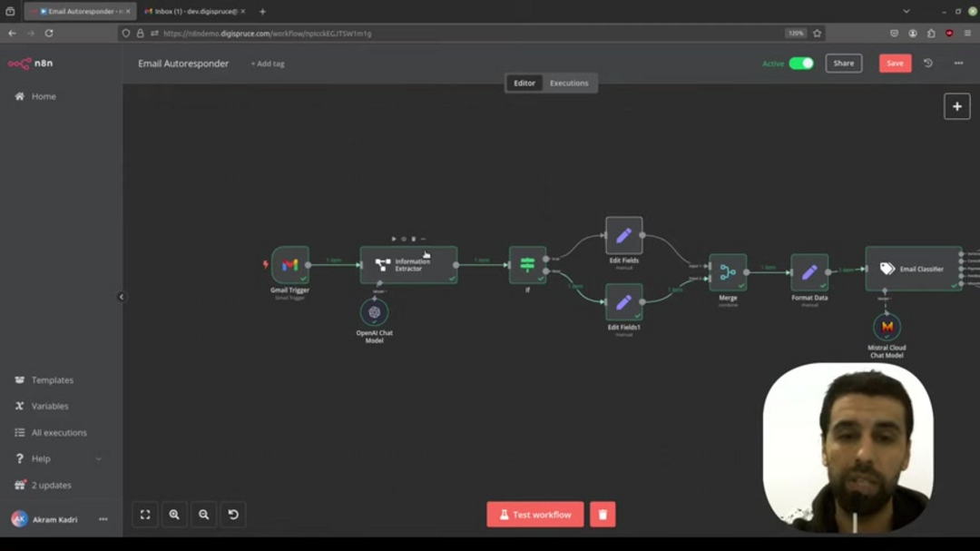Click the Mistral Cloud Chat Model node

pos(887,327)
